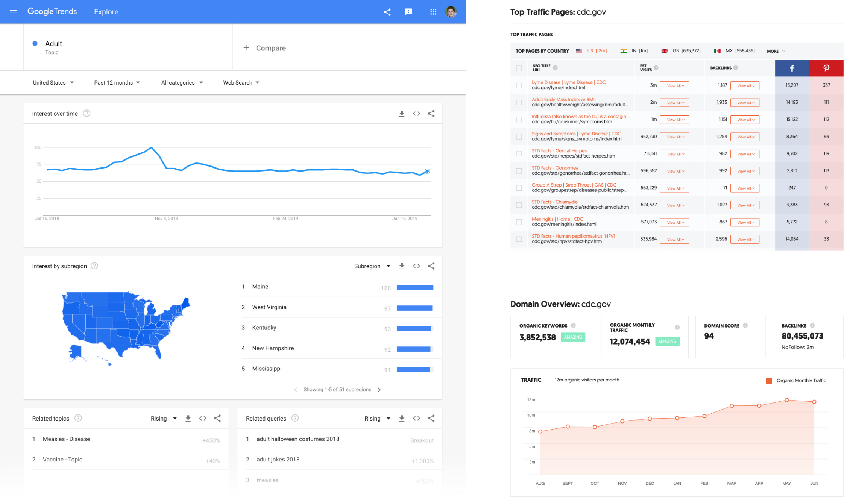This screenshot has width=850, height=504.
Task: Expand MORE countries dropdown
Action: pyautogui.click(x=776, y=51)
